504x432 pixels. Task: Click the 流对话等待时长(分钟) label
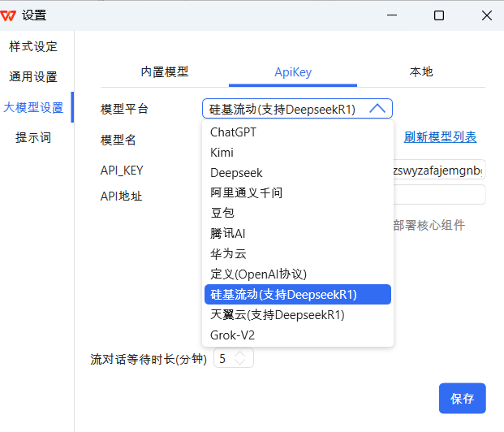coord(149,359)
